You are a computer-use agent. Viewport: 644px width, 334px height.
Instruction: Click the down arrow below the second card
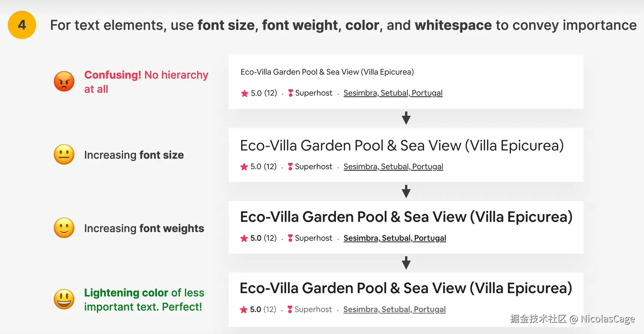tap(406, 192)
